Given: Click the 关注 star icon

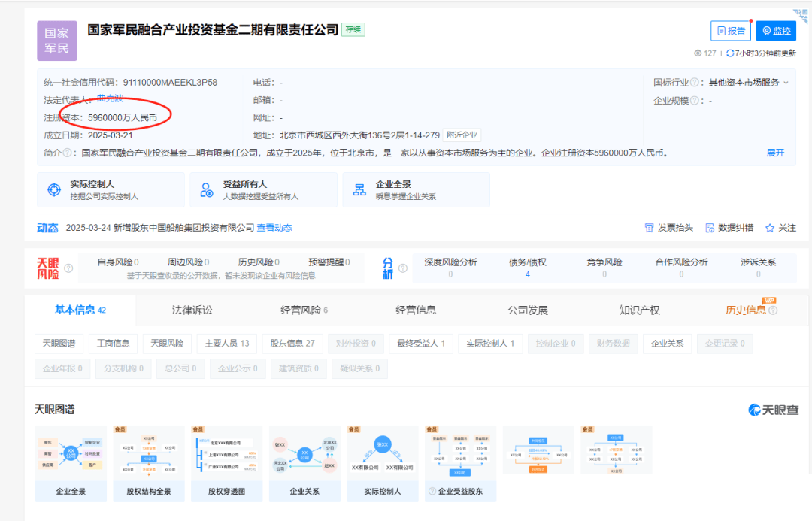Looking at the screenshot, I should point(770,228).
